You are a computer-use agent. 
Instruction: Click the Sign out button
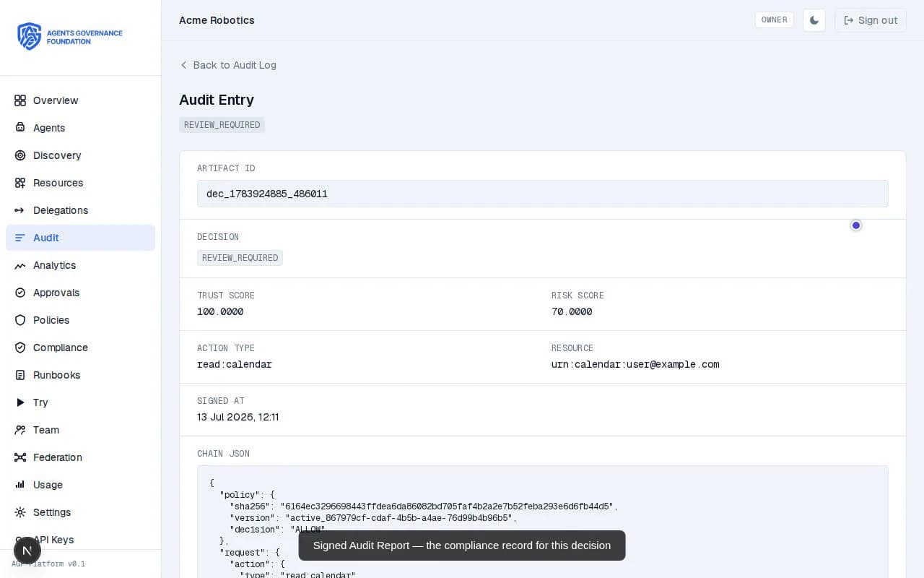click(870, 20)
